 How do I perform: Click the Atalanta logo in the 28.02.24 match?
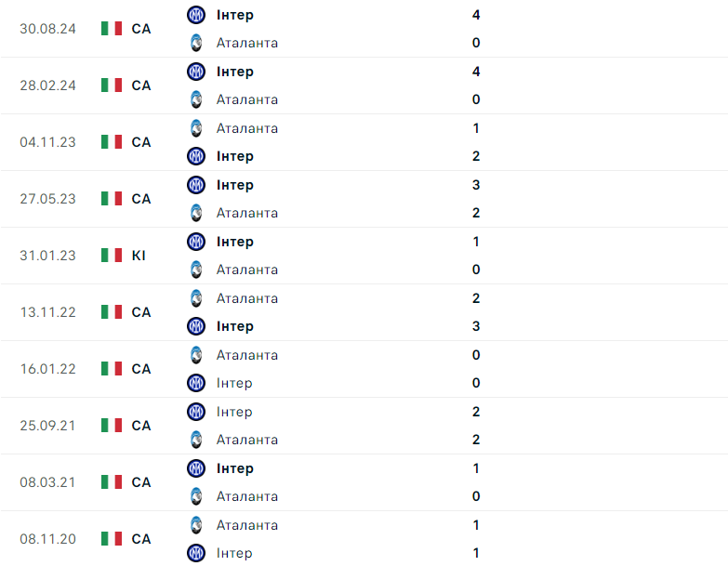point(195,99)
